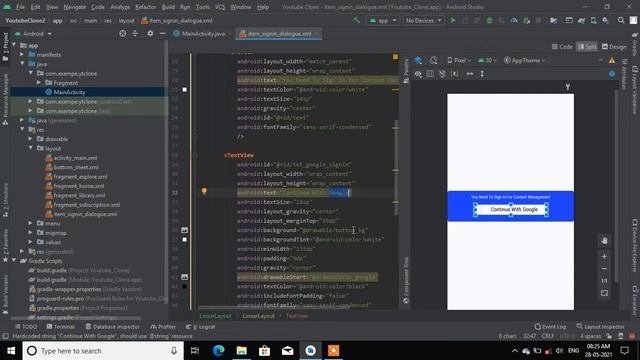Run the app with green play button

point(453,20)
